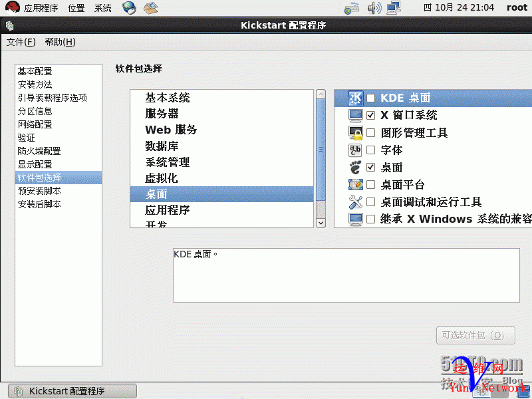Select 基本配置 in the sidebar

click(58, 71)
